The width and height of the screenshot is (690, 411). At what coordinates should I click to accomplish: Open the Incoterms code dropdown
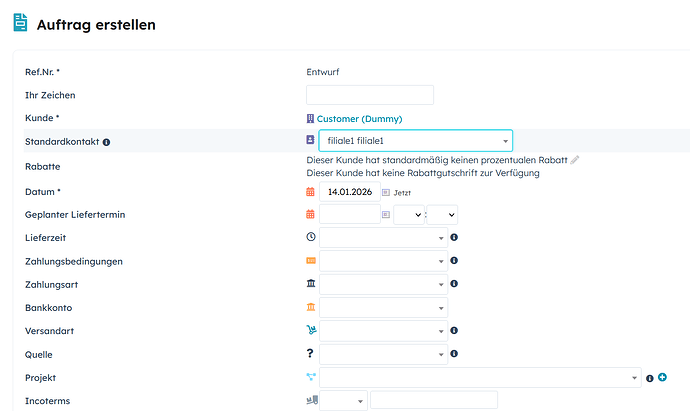point(343,401)
